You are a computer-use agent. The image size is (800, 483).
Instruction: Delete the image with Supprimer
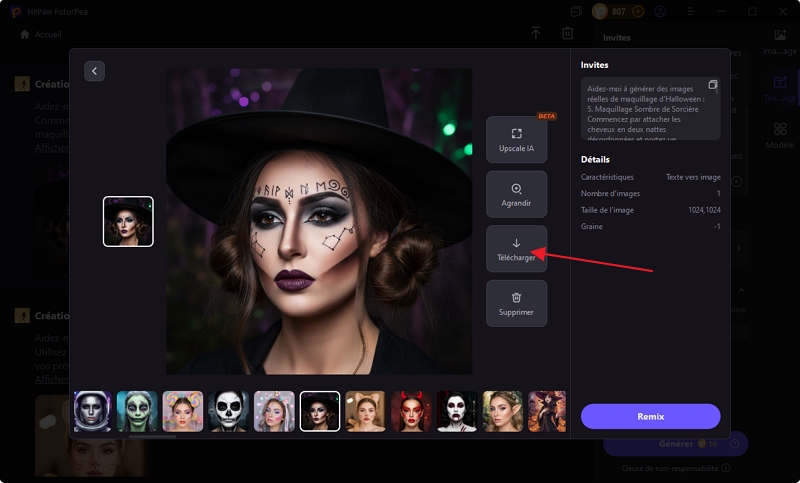(516, 303)
